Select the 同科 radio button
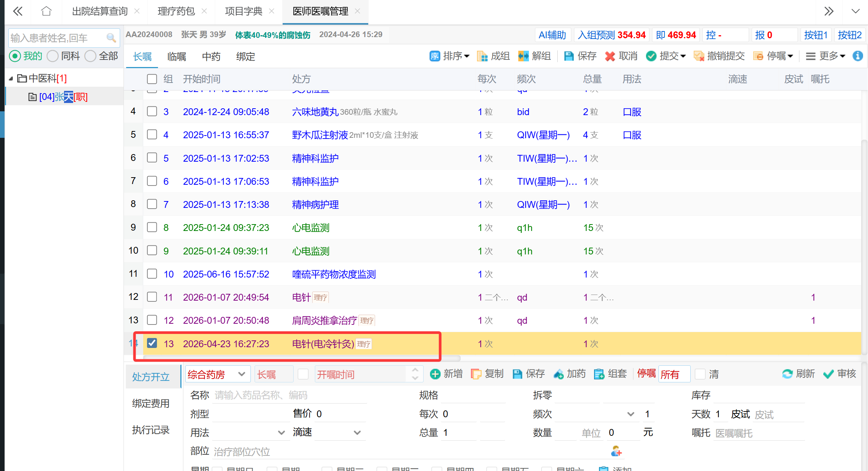 pos(53,56)
